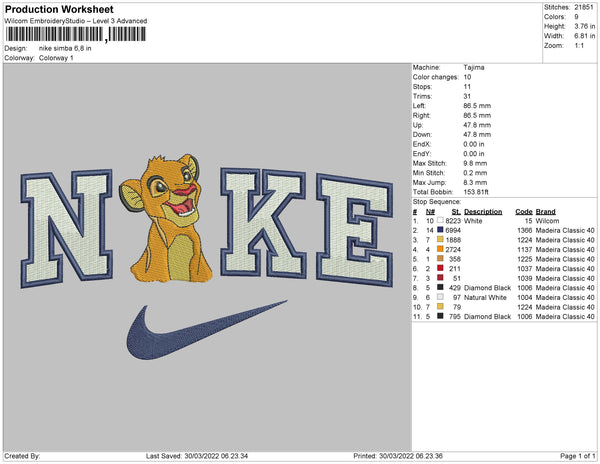This screenshot has height=464, width=600.
Task: Click the dark red swatch in row 7
Action: [x=440, y=278]
